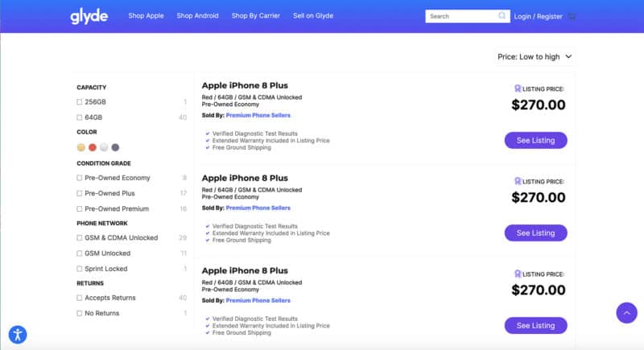The width and height of the screenshot is (644, 350).
Task: Select the gold color filter swatch
Action: coord(80,147)
